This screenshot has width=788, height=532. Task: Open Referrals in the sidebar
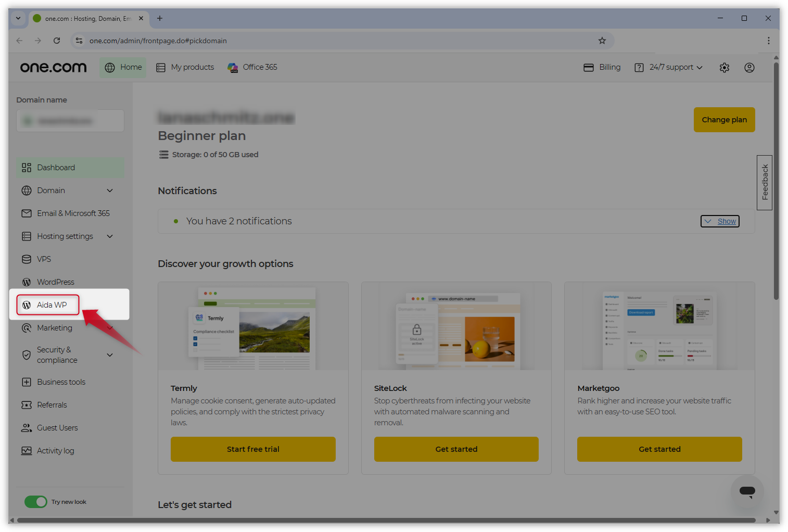pyautogui.click(x=70, y=405)
